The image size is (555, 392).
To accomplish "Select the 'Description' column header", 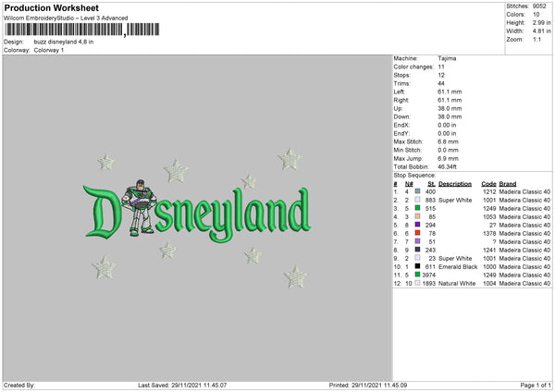I will click(x=455, y=184).
